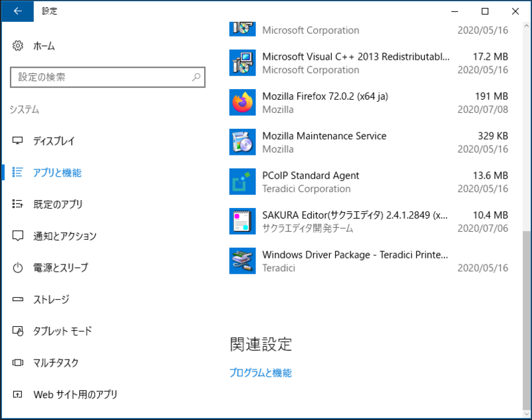Open ストレージ settings page
The image size is (532, 420).
(51, 299)
